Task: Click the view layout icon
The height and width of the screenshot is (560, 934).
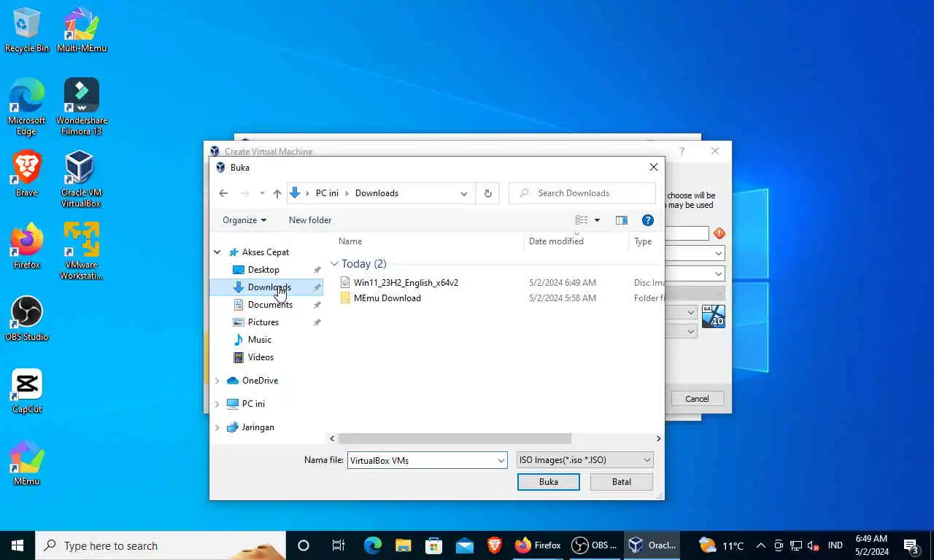Action: [x=582, y=220]
